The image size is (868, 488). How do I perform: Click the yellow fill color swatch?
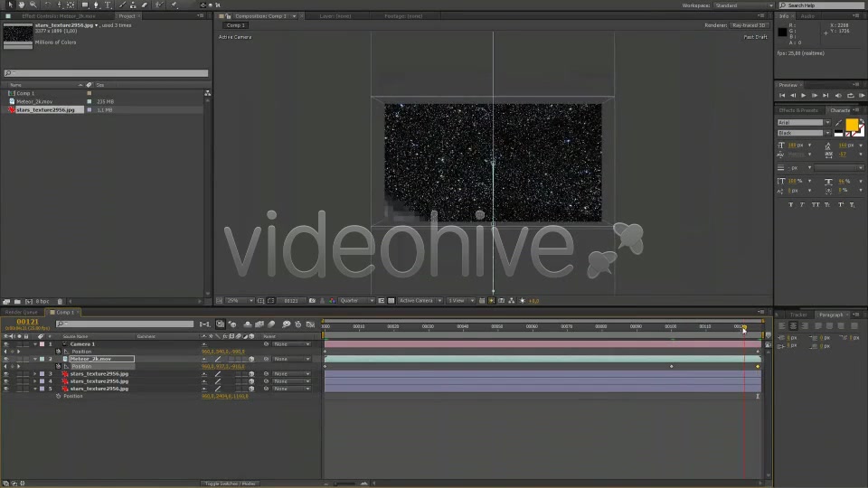point(852,124)
